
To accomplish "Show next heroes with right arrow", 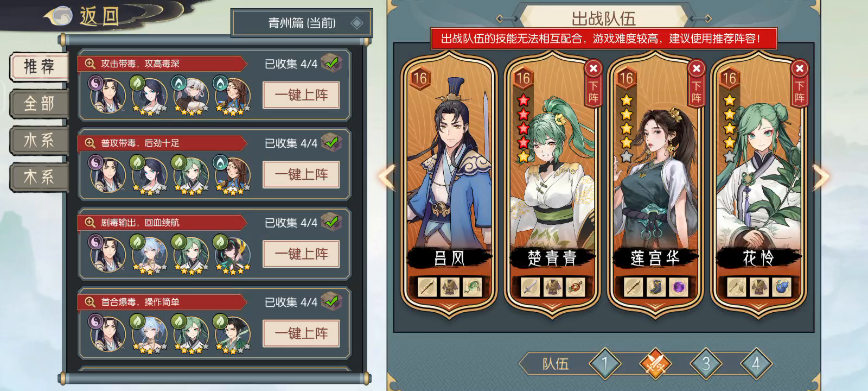I will 821,176.
